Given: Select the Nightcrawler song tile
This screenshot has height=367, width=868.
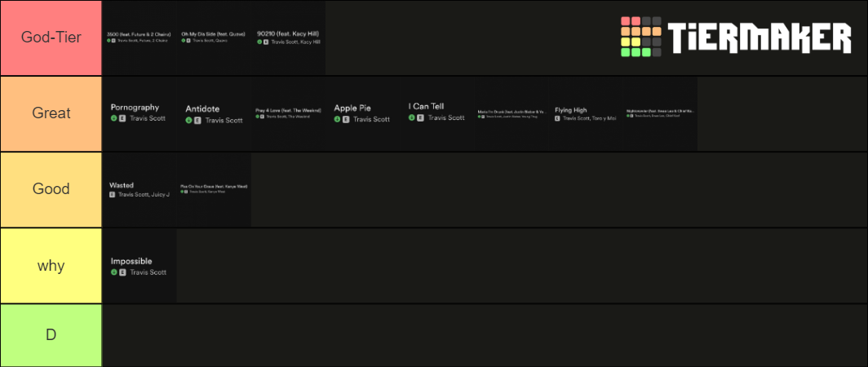Looking at the screenshot, I should 661,113.
